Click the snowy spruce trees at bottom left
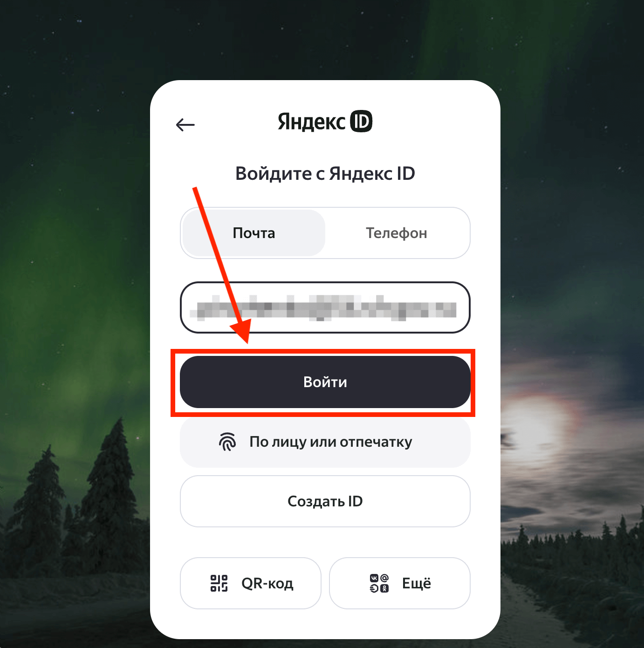 pyautogui.click(x=79, y=503)
